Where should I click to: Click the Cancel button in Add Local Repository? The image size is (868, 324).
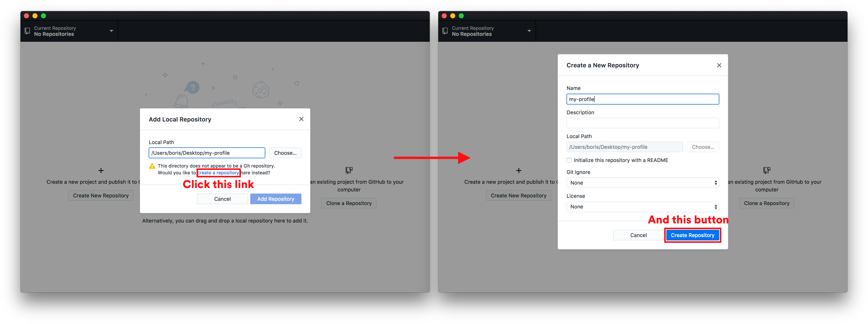click(x=221, y=198)
